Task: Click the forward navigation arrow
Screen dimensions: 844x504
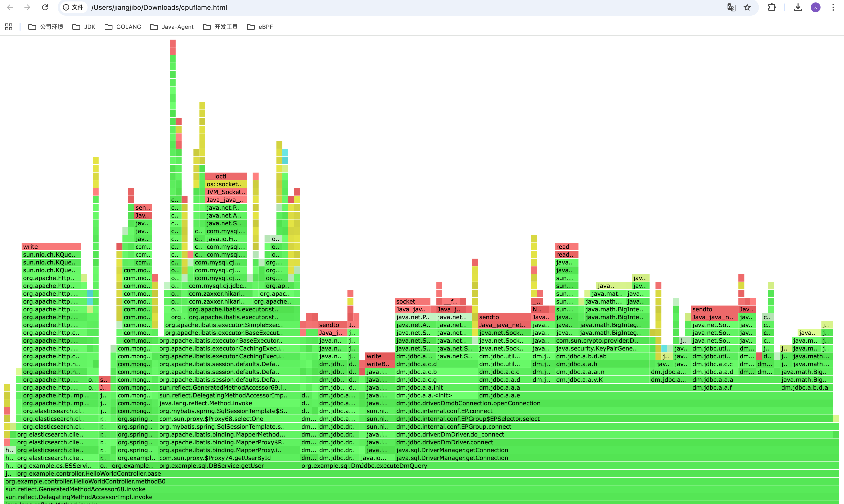Action: [27, 7]
